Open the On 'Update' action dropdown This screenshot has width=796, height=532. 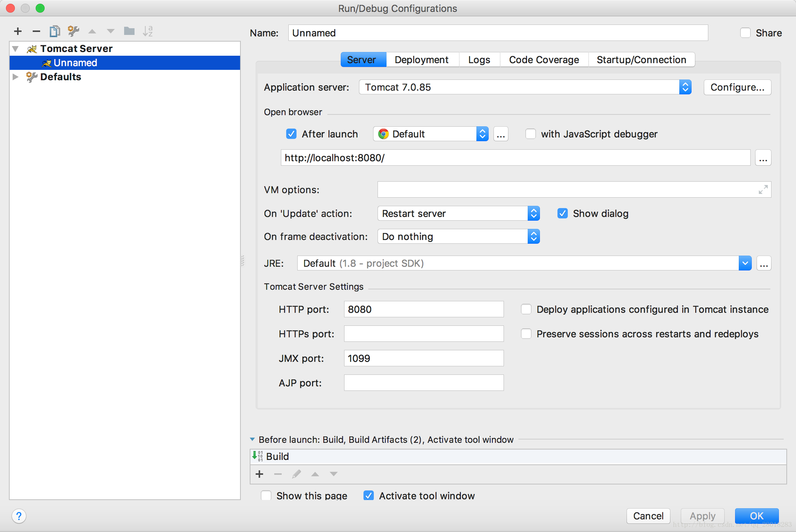[x=459, y=214]
